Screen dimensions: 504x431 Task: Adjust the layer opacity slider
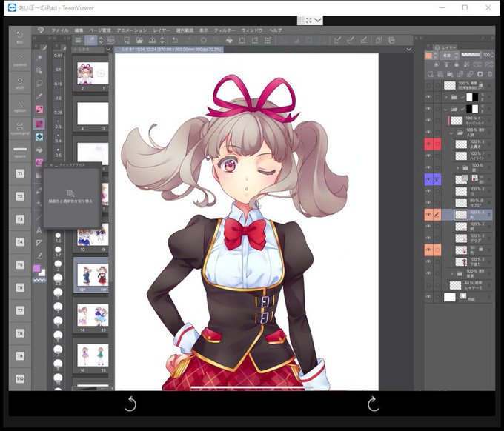[471, 55]
